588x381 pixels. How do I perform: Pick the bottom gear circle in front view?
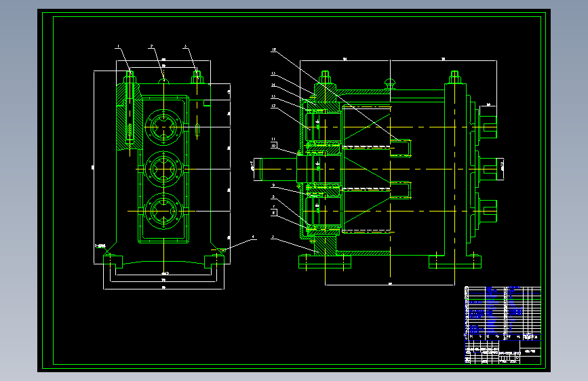(x=164, y=211)
